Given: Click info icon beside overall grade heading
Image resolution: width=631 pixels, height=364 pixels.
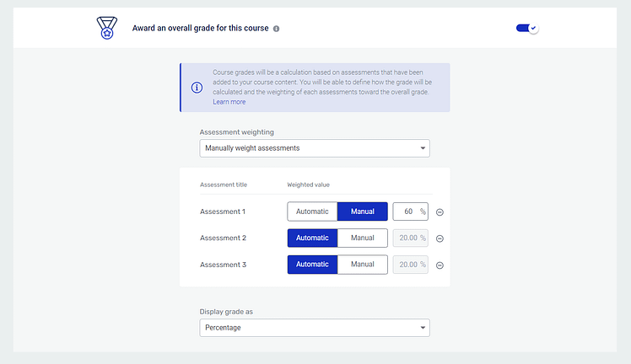Looking at the screenshot, I should click(277, 29).
